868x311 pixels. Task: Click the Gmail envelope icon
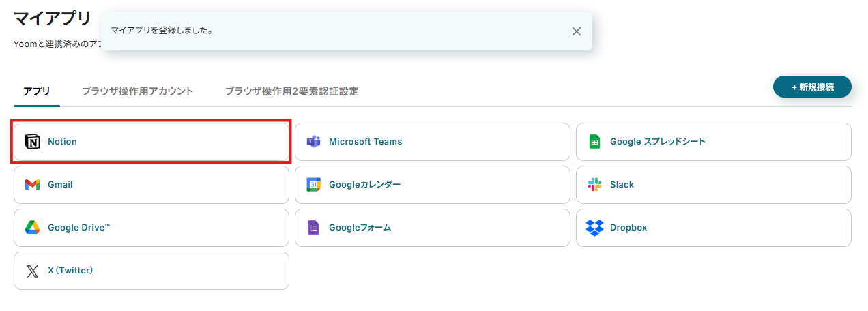click(x=32, y=185)
